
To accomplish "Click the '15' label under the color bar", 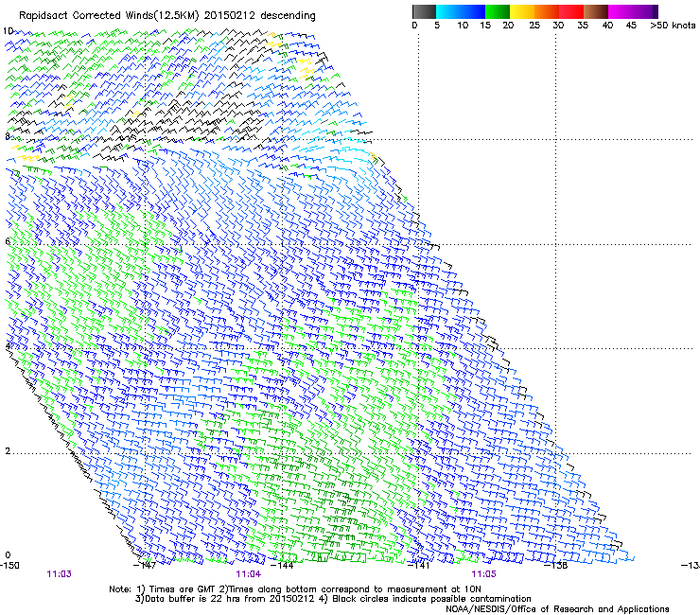I will 485,26.
